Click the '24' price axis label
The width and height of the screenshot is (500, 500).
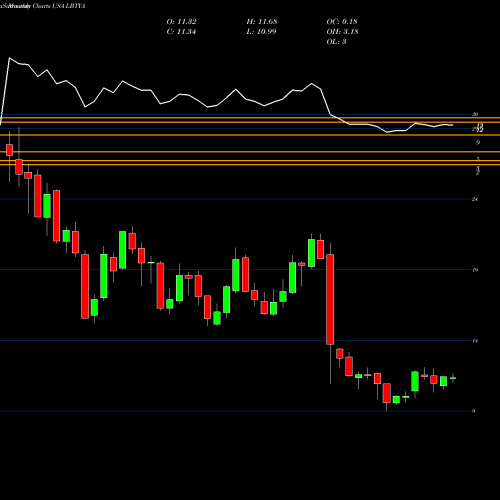(475, 199)
